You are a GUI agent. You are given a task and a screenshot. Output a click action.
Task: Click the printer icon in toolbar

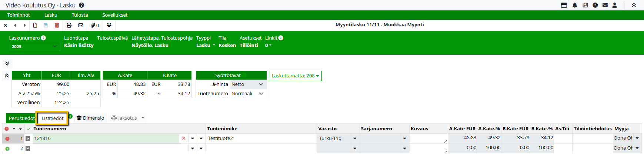(69, 25)
